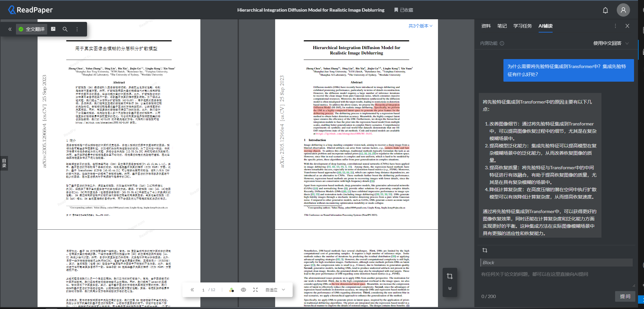Open the external link icon next to 全文翻译
This screenshot has height=309, width=644.
(53, 29)
